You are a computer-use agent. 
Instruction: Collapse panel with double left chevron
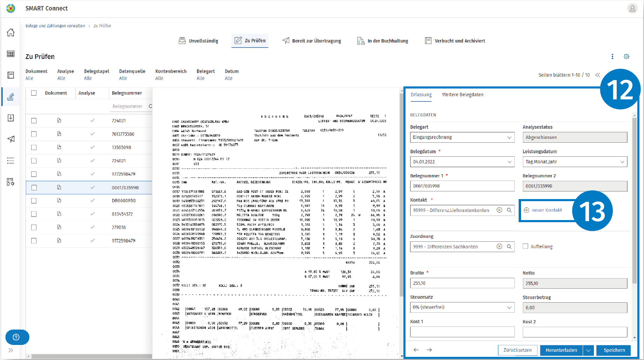point(598,75)
